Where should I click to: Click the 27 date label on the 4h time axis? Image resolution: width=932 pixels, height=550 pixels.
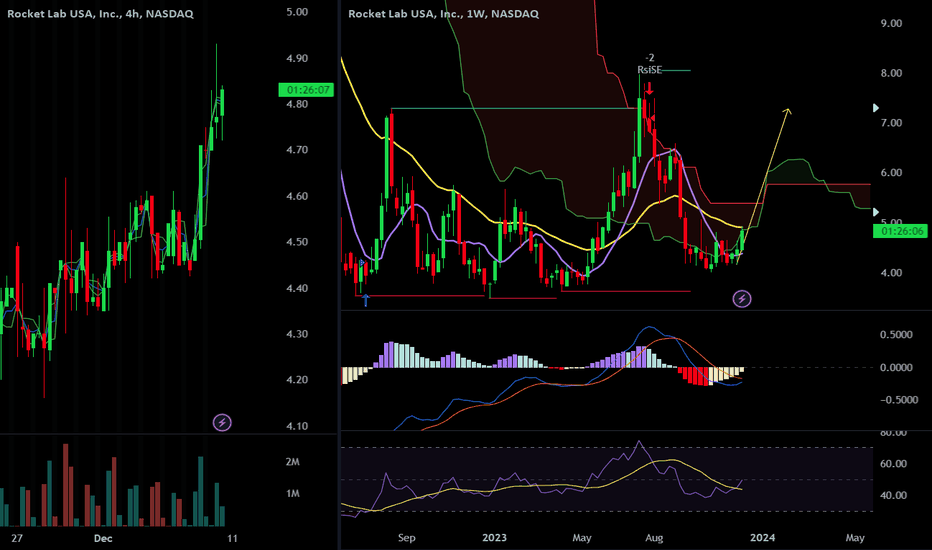click(x=17, y=538)
